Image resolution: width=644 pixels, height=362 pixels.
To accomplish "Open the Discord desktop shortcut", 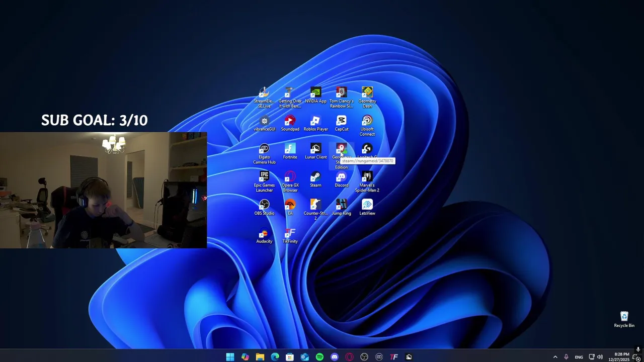I will 341,179.
